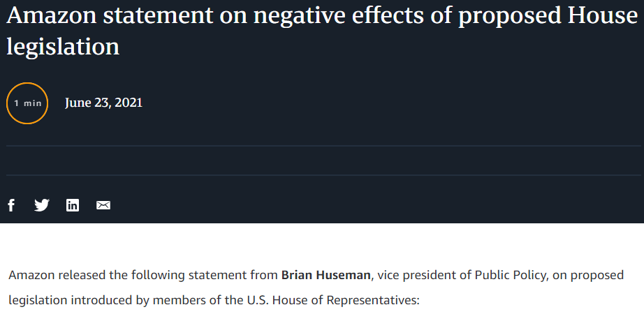Click the orange 1 min read-time circle

point(27,103)
